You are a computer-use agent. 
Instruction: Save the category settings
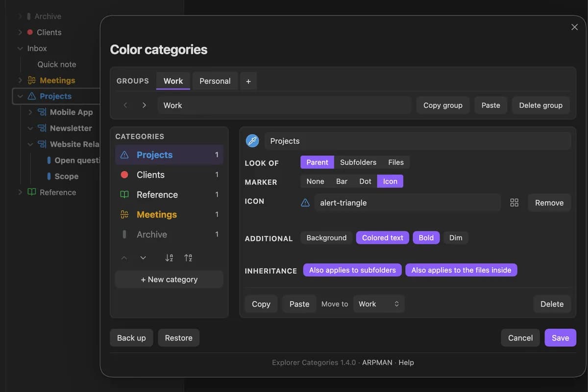pyautogui.click(x=561, y=338)
